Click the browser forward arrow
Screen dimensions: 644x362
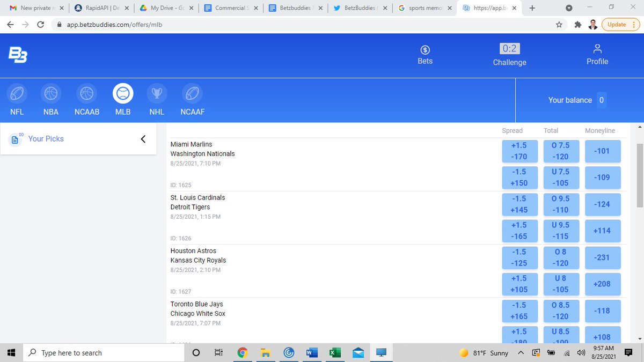tap(26, 25)
